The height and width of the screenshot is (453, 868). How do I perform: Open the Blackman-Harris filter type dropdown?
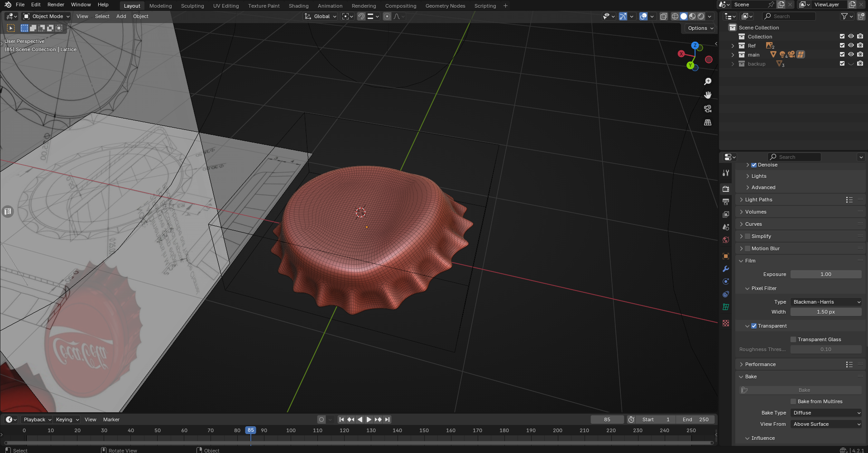coord(826,302)
